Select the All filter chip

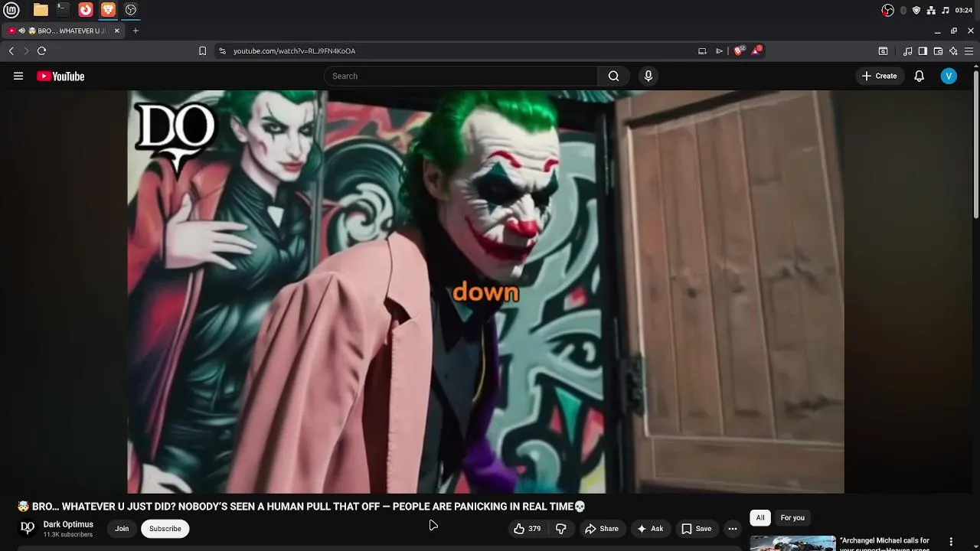coord(760,518)
